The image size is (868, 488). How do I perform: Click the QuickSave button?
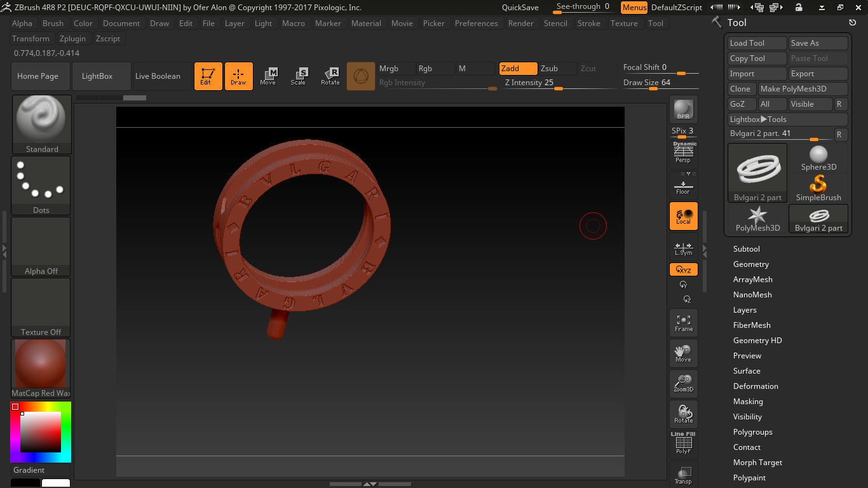(x=520, y=8)
